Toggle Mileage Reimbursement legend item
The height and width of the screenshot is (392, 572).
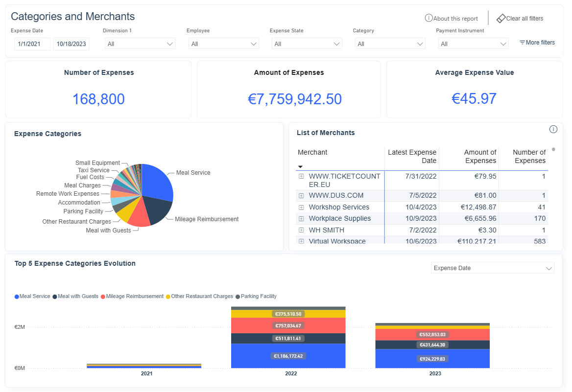132,297
